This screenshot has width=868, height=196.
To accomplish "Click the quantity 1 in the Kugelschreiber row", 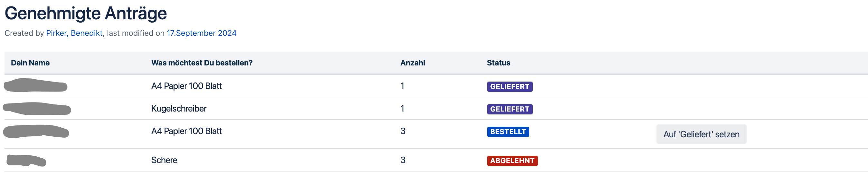I will coord(402,109).
